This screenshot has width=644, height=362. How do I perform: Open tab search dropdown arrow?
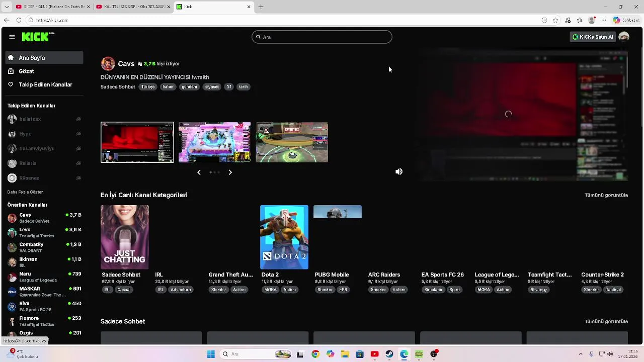tap(6, 7)
